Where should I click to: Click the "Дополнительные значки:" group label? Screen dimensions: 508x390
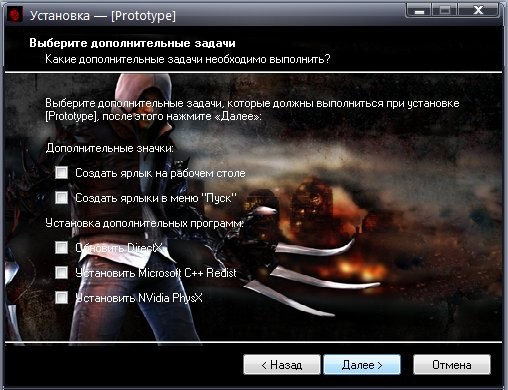pyautogui.click(x=110, y=148)
